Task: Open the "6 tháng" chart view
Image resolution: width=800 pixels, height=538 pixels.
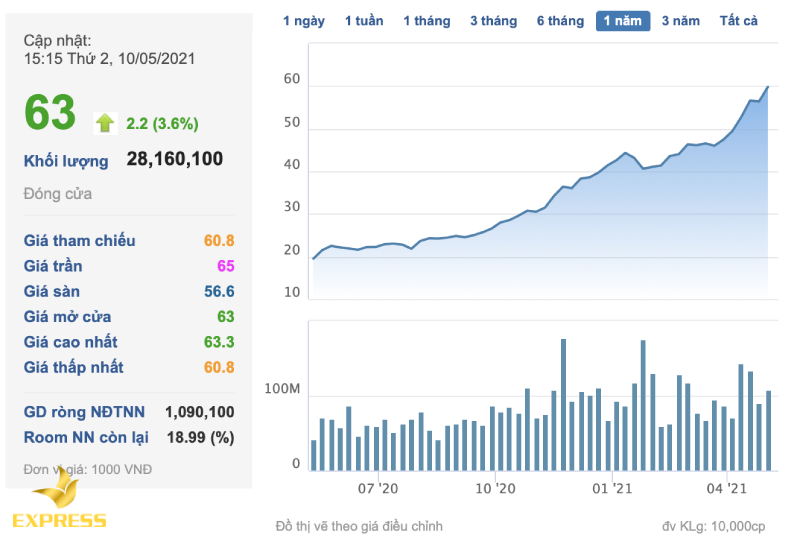Action: (560, 21)
